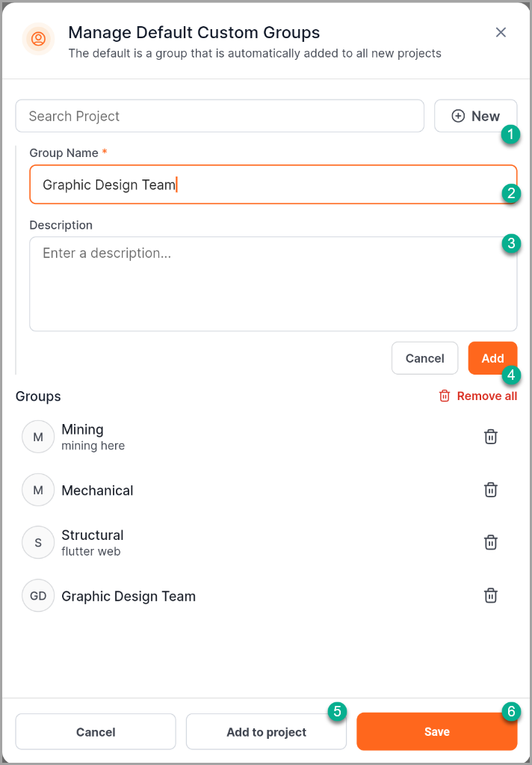Save the default custom groups

436,731
